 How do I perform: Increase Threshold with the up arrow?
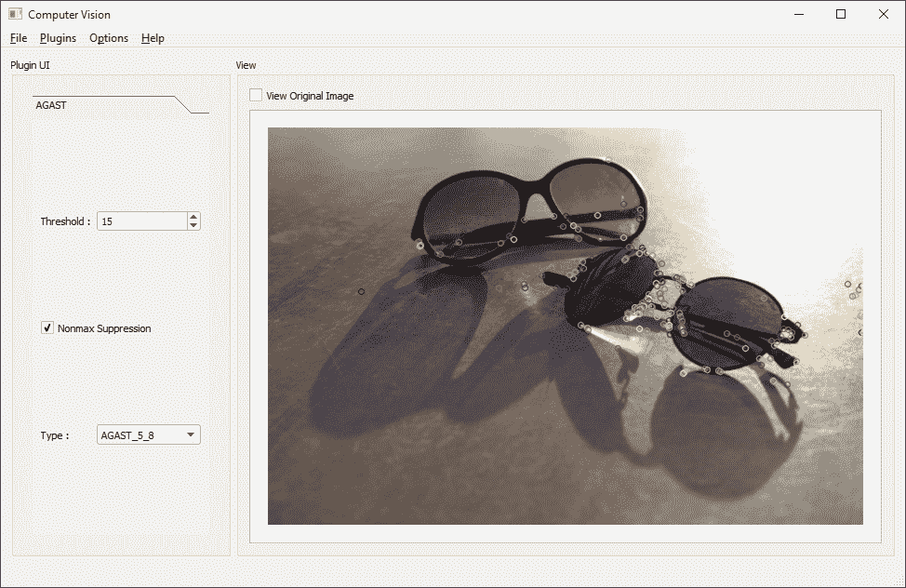(x=193, y=217)
